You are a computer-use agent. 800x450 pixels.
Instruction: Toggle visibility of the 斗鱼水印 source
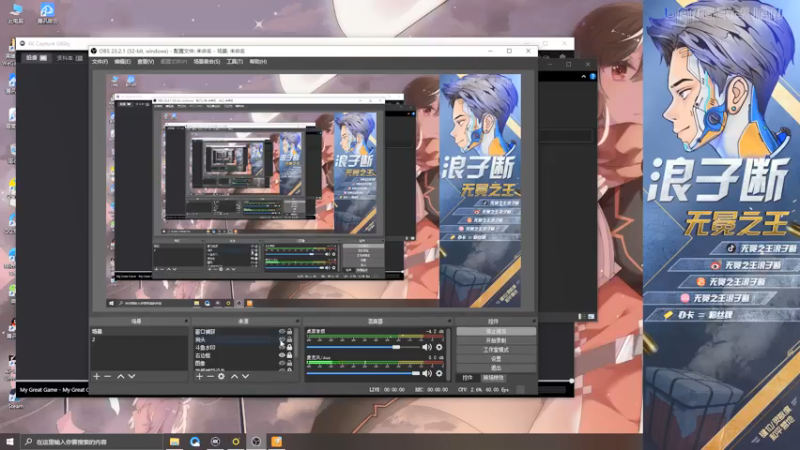[282, 347]
